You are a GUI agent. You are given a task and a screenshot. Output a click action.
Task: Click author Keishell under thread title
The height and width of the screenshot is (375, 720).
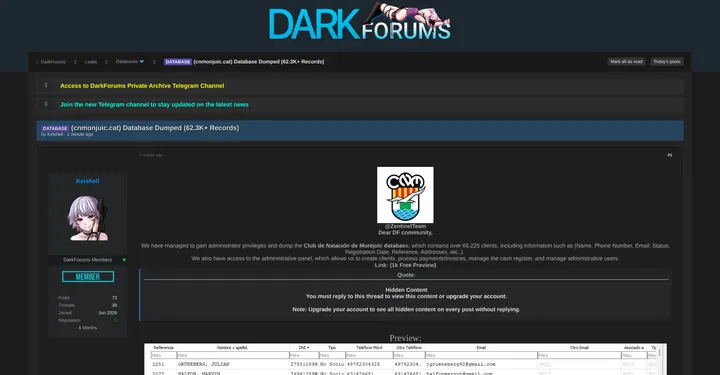(x=55, y=134)
